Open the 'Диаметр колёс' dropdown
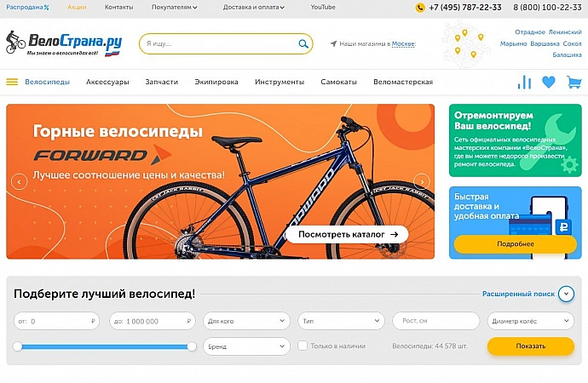This screenshot has height=383, width=588. 531,321
